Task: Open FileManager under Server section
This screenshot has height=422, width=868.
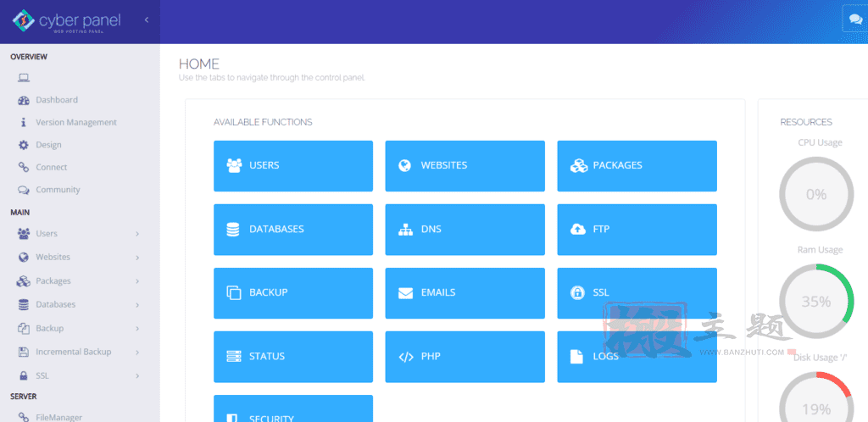Action: [x=59, y=418]
